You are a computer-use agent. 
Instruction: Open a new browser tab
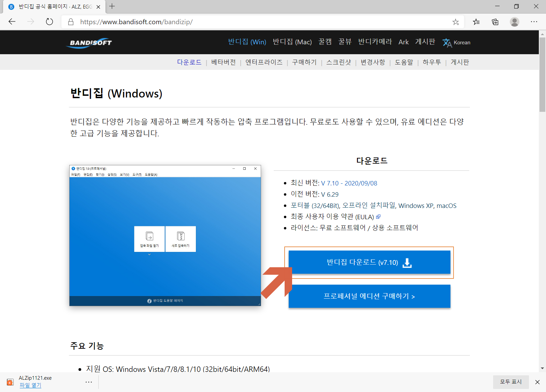pos(112,6)
